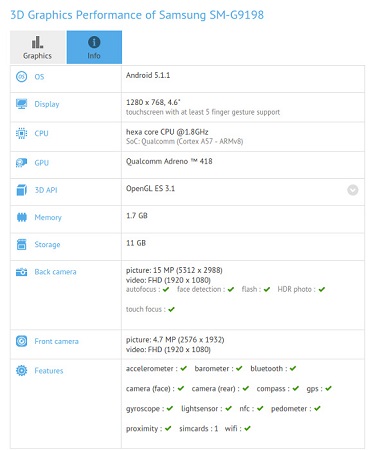Click the hexa core CPU @1.8GHz text
This screenshot has width=369, height=450.
[x=167, y=132]
